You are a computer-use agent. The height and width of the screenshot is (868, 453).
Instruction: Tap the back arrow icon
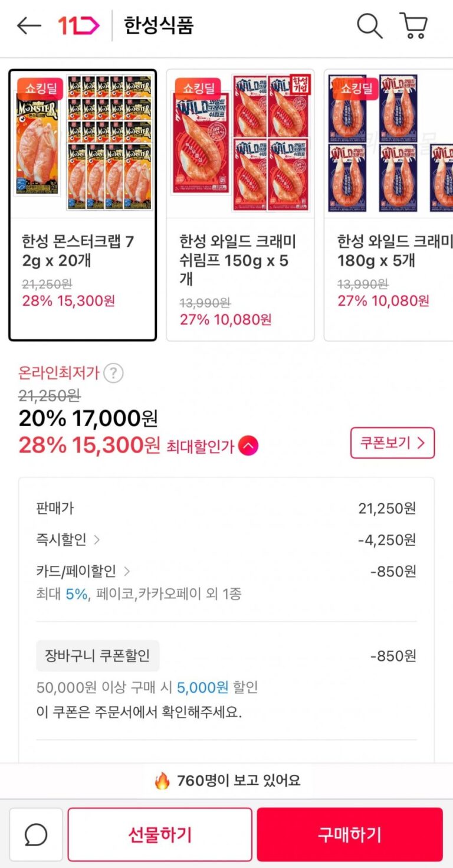pos(29,26)
